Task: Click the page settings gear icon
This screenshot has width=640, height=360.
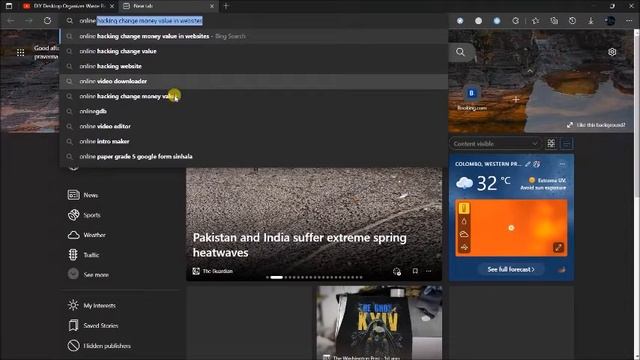Action: 612,52
